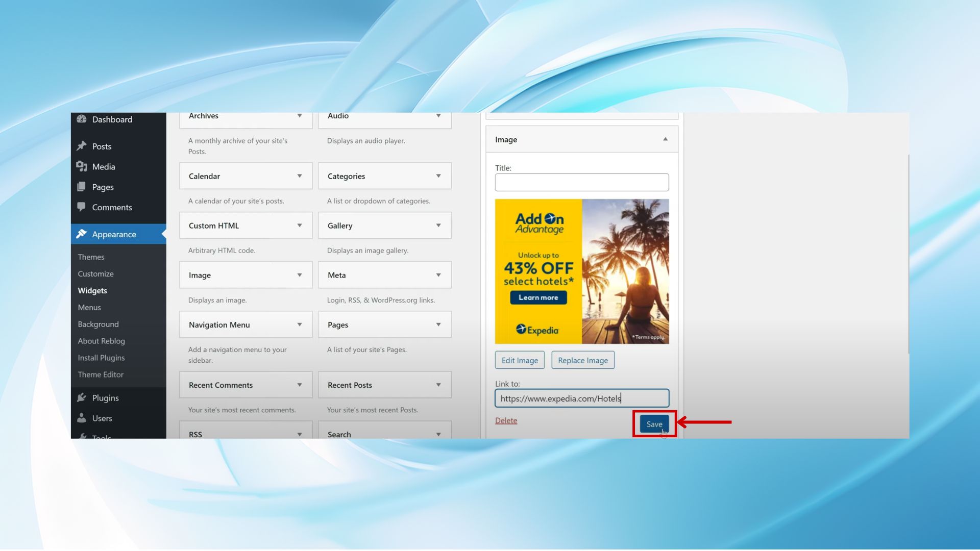Click the Comments speech bubble icon
The height and width of the screenshot is (551, 980).
[x=82, y=207]
